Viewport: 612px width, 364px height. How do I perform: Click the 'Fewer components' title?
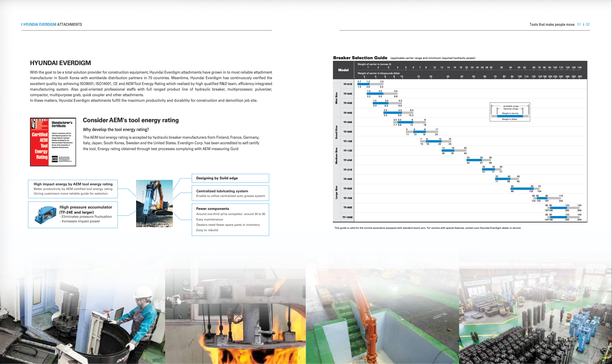click(213, 209)
